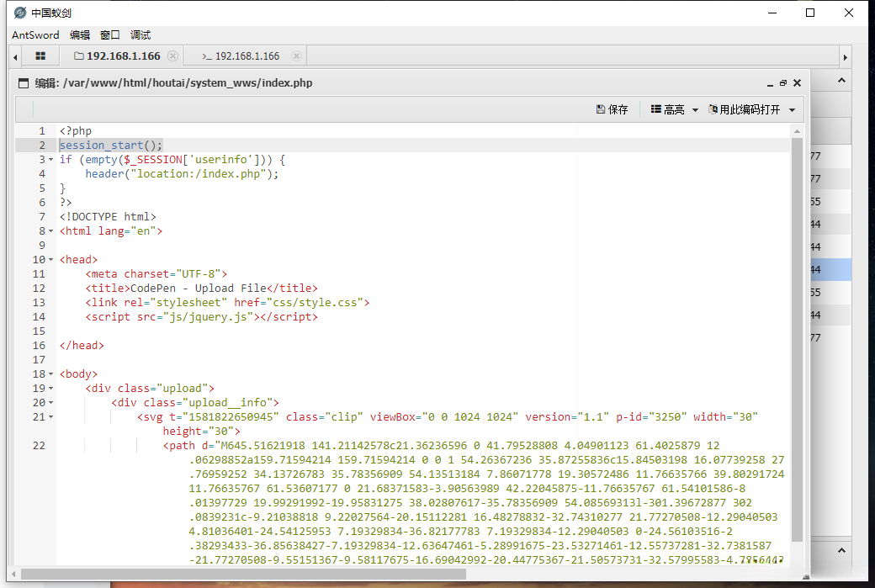
Task: Collapse the code fold at line 3
Action: [50, 160]
